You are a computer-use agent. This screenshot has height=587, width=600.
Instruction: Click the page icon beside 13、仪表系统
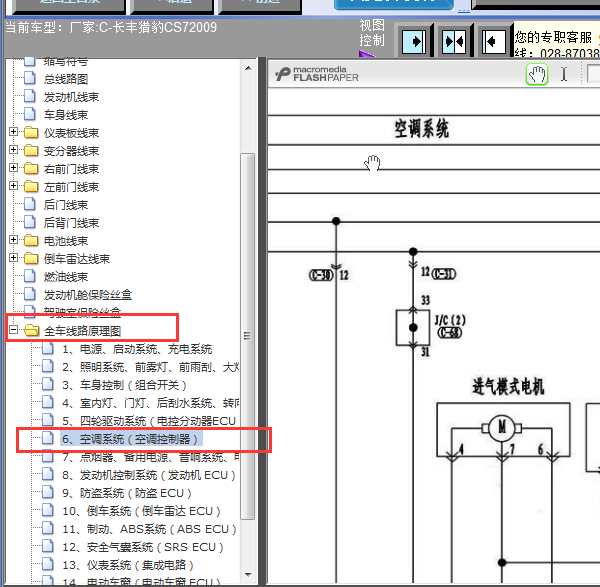(48, 564)
